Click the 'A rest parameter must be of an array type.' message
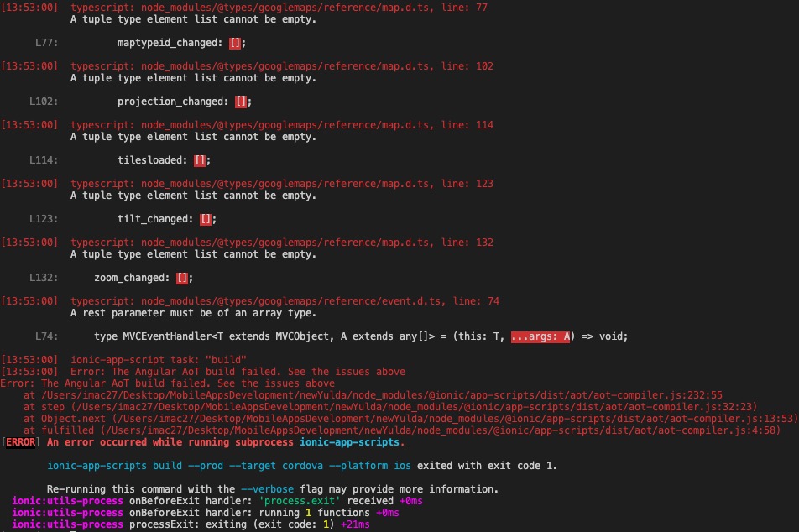This screenshot has height=532, width=799. [193, 313]
